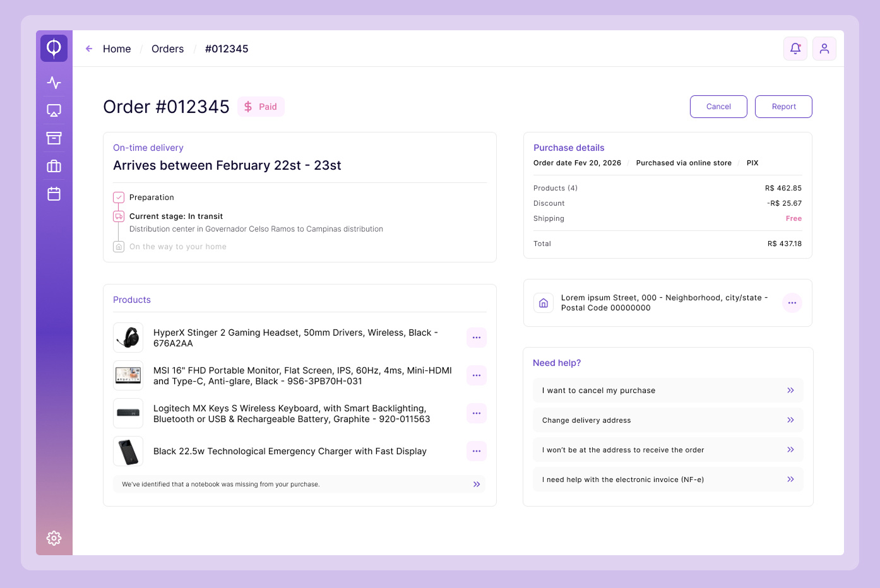880x588 pixels.
Task: Click the Cancel button
Action: tap(718, 106)
